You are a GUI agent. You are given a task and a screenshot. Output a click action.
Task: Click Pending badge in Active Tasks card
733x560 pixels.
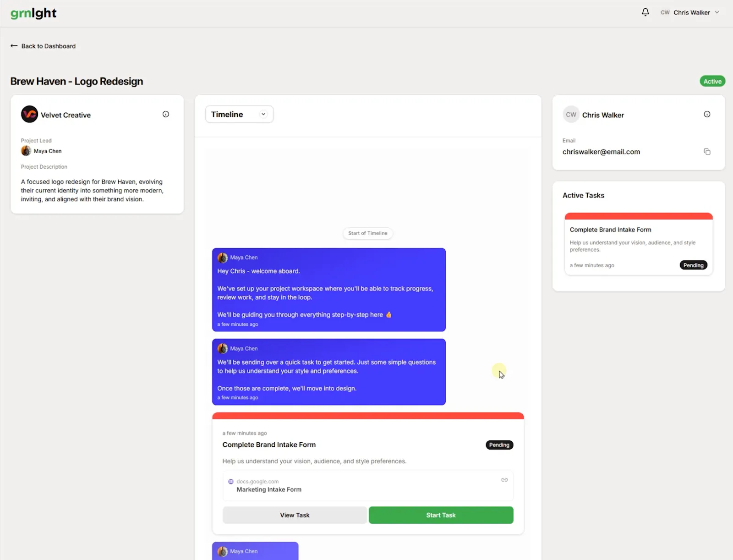[x=693, y=265]
